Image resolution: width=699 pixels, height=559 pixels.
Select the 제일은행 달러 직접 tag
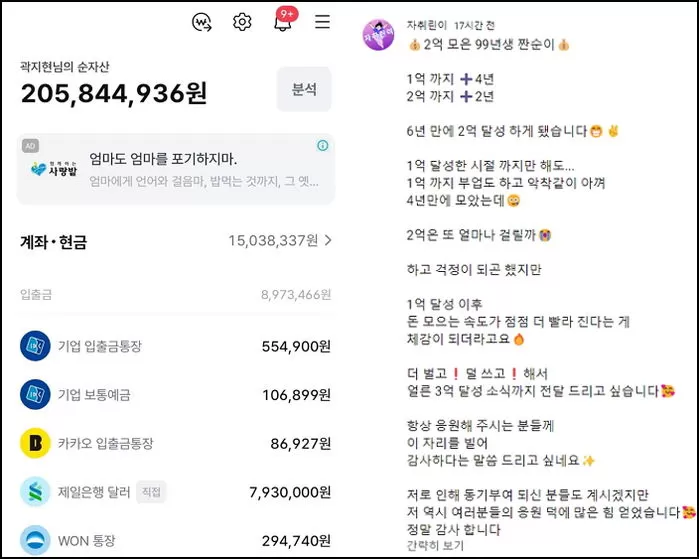pyautogui.click(x=151, y=492)
